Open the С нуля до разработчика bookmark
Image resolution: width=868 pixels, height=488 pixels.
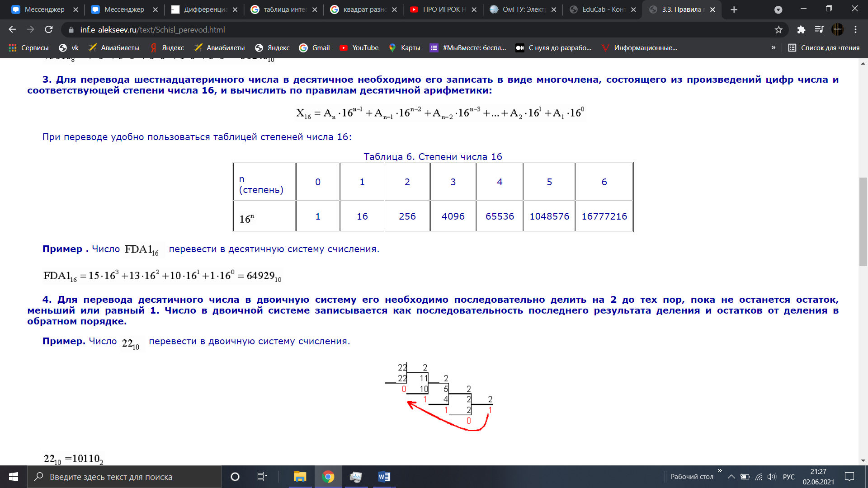[554, 47]
